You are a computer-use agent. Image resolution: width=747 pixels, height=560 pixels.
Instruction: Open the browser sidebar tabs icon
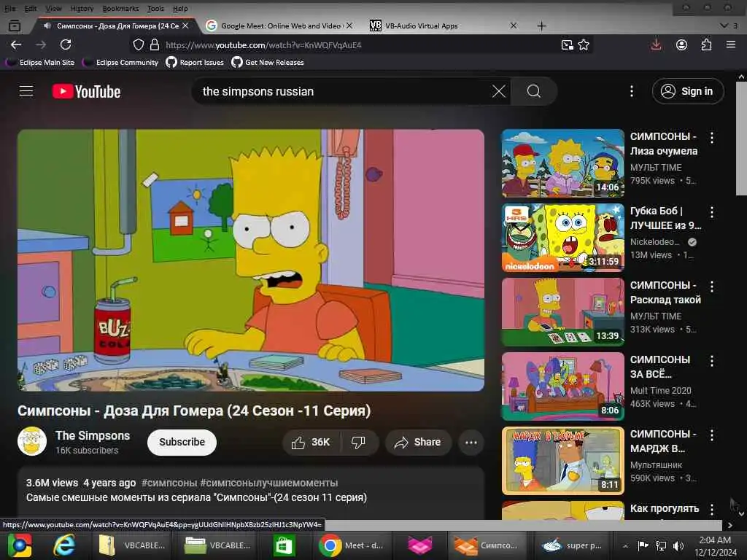point(15,26)
